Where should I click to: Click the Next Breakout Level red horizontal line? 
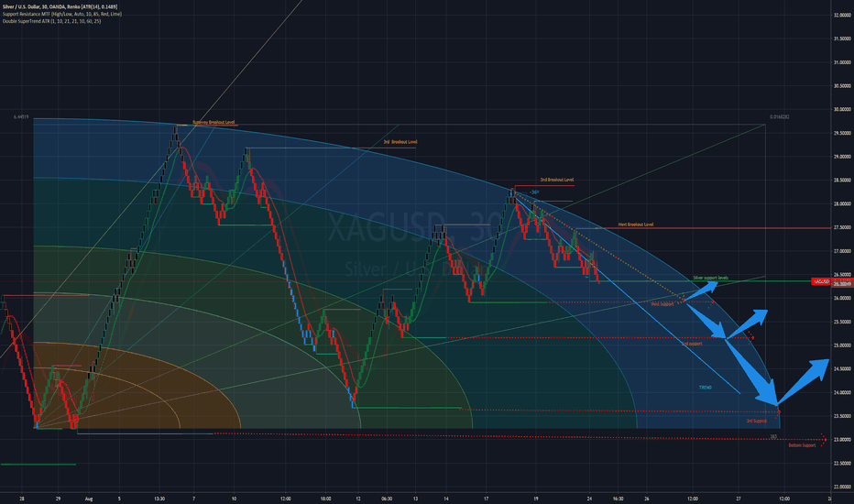click(x=703, y=228)
